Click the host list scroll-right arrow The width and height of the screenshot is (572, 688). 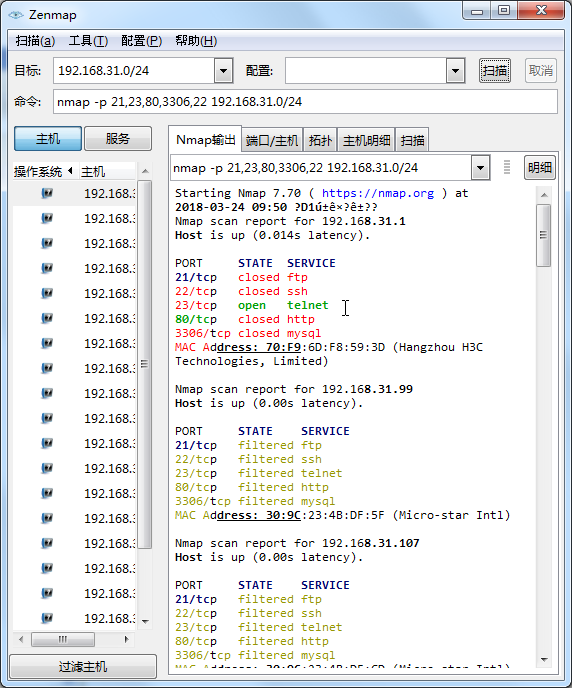[126, 639]
